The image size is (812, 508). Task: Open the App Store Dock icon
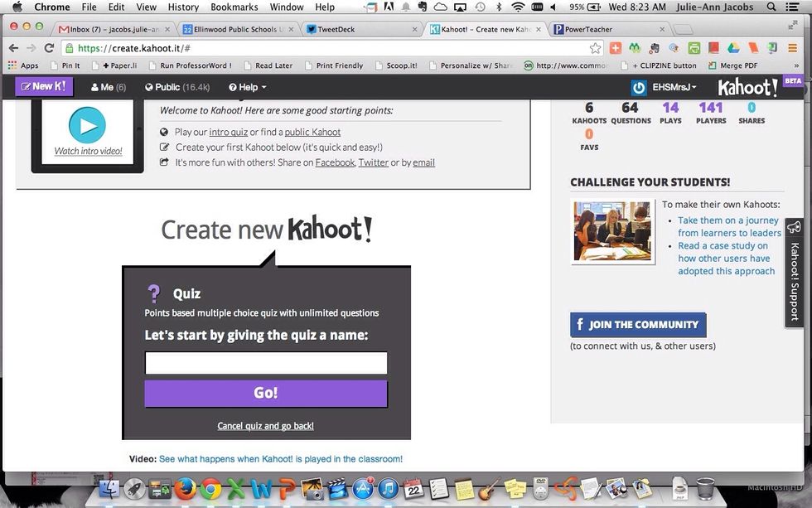point(363,488)
